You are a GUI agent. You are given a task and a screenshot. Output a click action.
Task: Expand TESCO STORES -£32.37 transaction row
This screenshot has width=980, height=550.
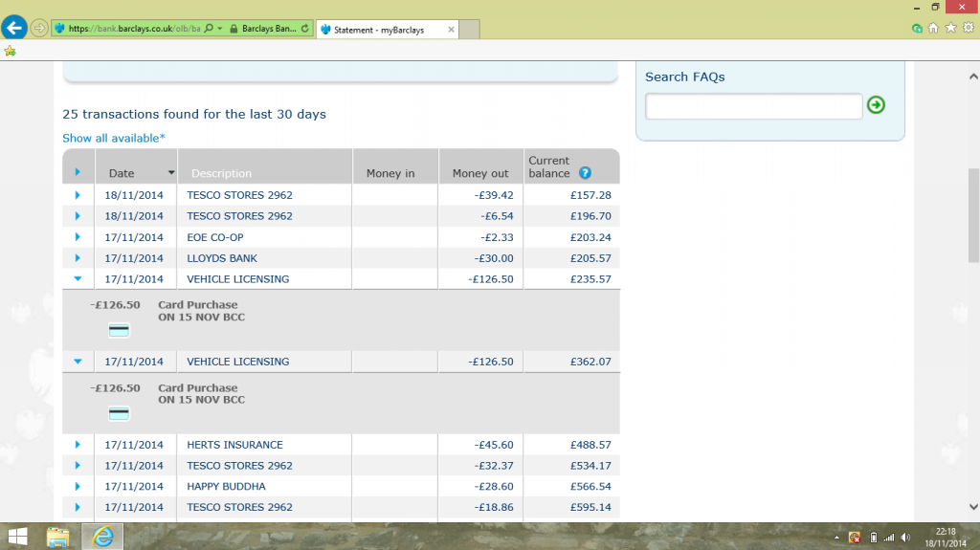pos(78,465)
